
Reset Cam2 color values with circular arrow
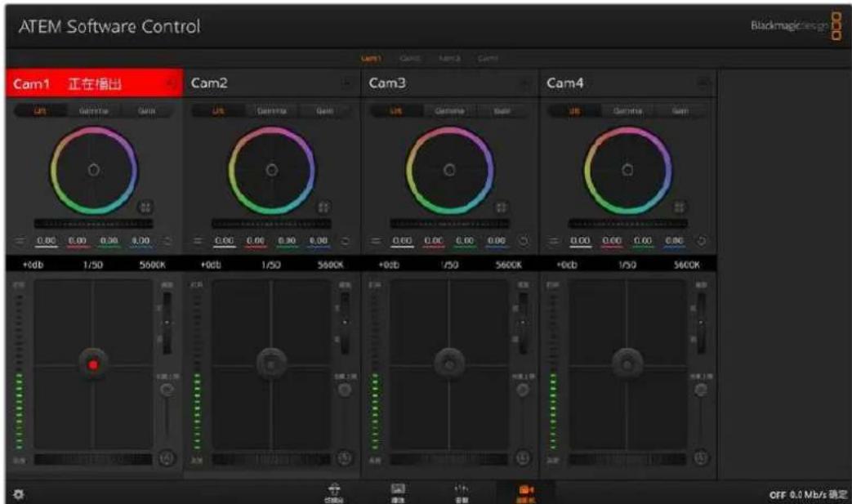pos(345,241)
